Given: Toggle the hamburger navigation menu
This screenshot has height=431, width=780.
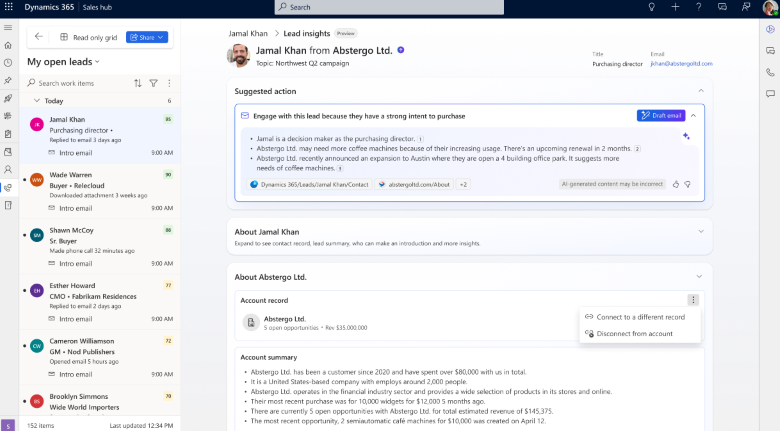Looking at the screenshot, I should (x=8, y=27).
